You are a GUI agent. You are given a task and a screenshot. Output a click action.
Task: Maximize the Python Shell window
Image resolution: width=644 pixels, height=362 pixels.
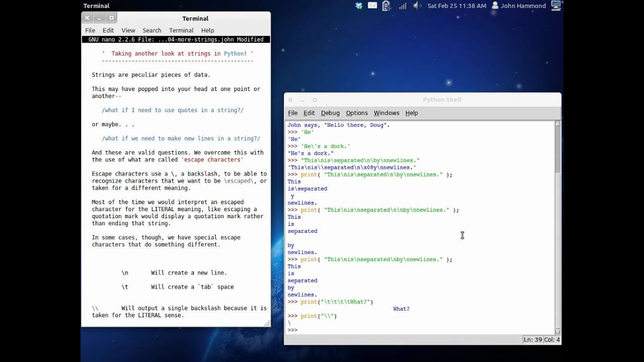tap(315, 100)
